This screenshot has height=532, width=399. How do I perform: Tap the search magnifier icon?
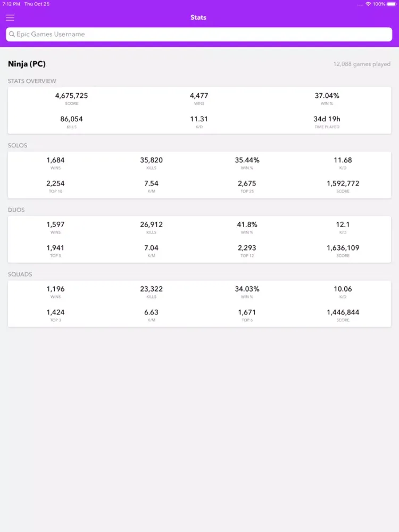tap(12, 34)
